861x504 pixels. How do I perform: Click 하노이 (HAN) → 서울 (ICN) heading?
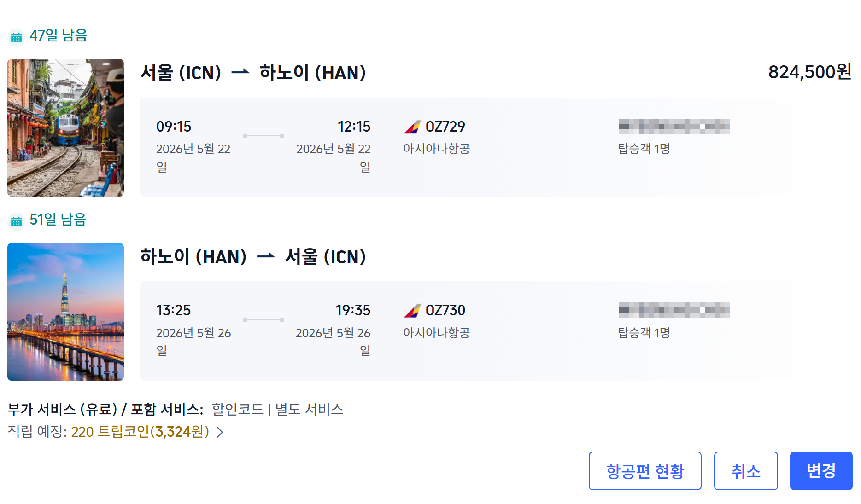click(253, 257)
